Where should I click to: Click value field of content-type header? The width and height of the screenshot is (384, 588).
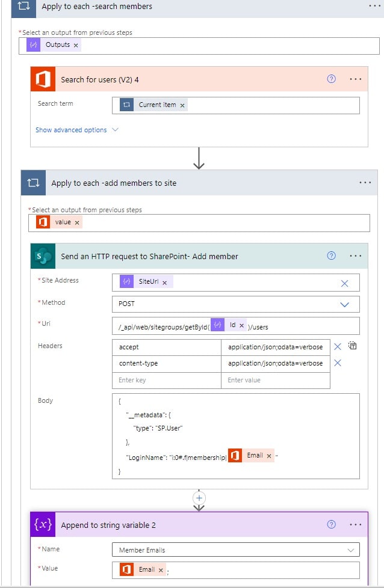(x=276, y=363)
